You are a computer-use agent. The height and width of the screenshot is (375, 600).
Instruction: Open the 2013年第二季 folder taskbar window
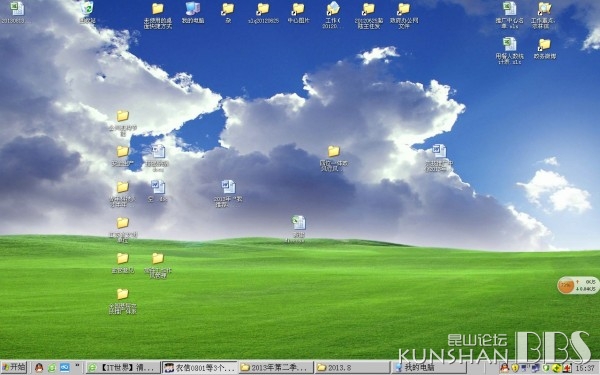276,368
